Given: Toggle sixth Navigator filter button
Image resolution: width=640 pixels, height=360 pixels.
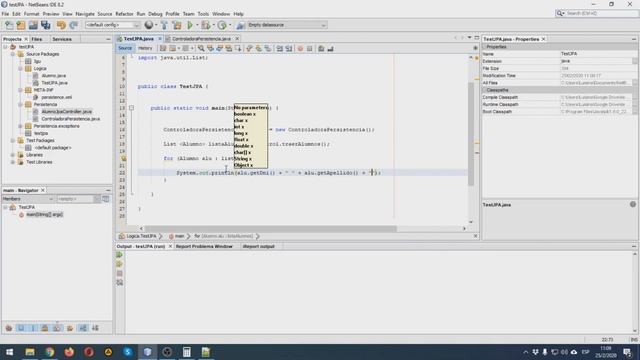Looking at the screenshot, I should pos(70,328).
